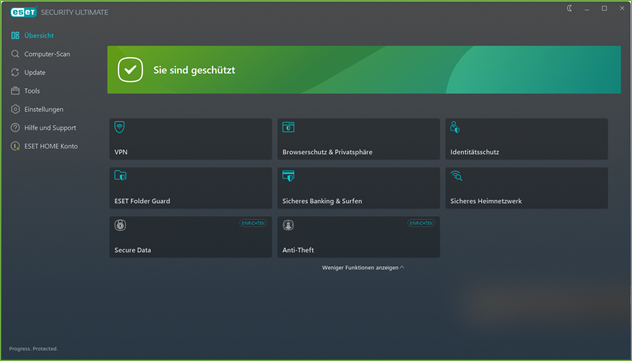
Task: Open the Tools menu entry
Action: pyautogui.click(x=32, y=91)
